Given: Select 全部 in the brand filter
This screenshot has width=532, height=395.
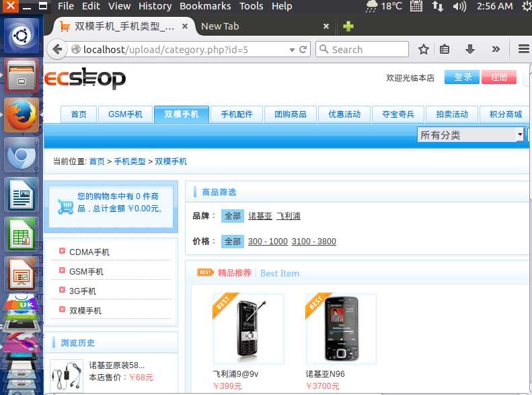Looking at the screenshot, I should tap(233, 216).
